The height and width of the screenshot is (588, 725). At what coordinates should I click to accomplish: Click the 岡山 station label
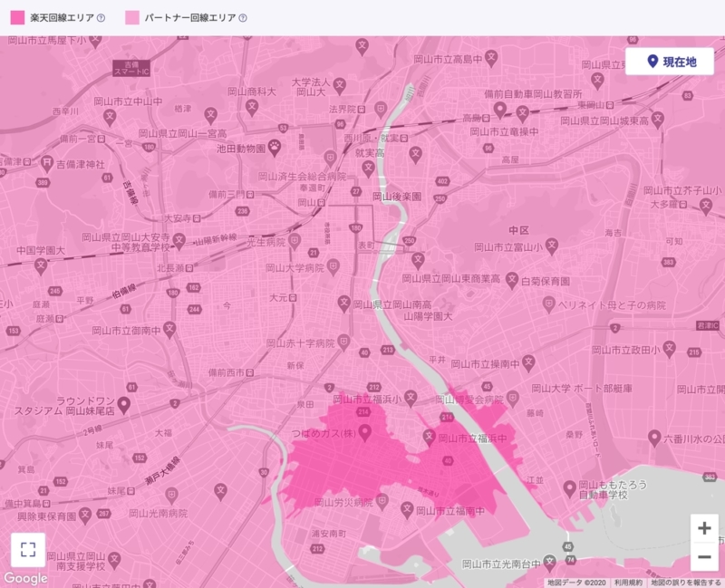click(x=307, y=202)
